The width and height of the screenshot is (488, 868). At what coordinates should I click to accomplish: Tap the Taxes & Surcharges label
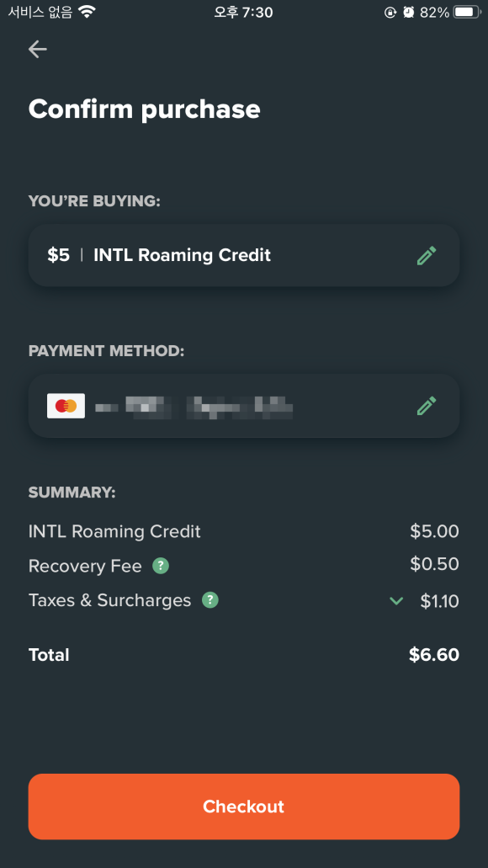[x=109, y=600]
